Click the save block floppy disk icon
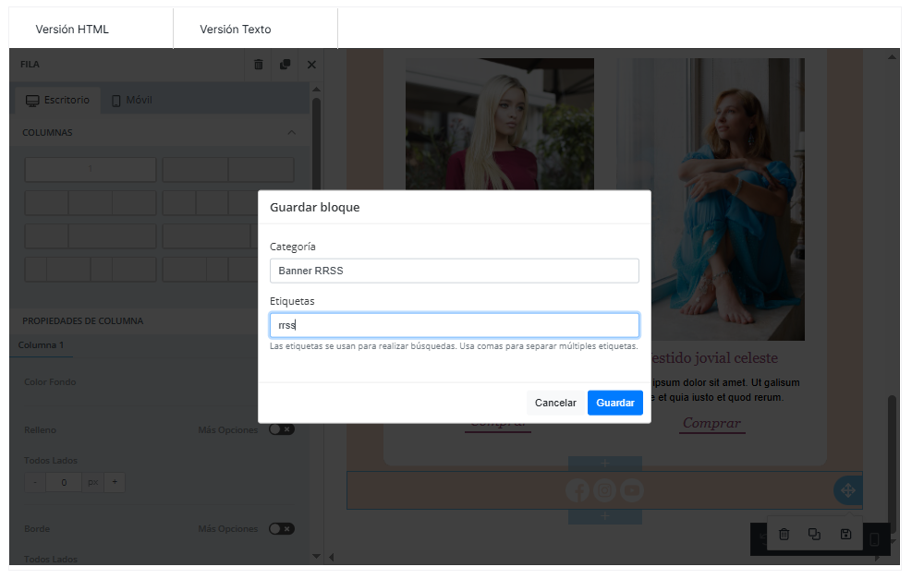The height and width of the screenshot is (579, 924). (845, 534)
